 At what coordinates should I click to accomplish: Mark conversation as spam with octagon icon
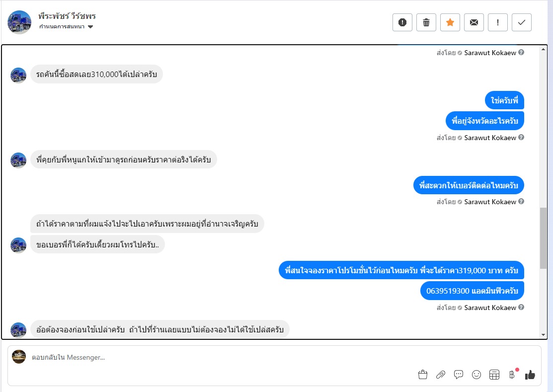(x=402, y=22)
